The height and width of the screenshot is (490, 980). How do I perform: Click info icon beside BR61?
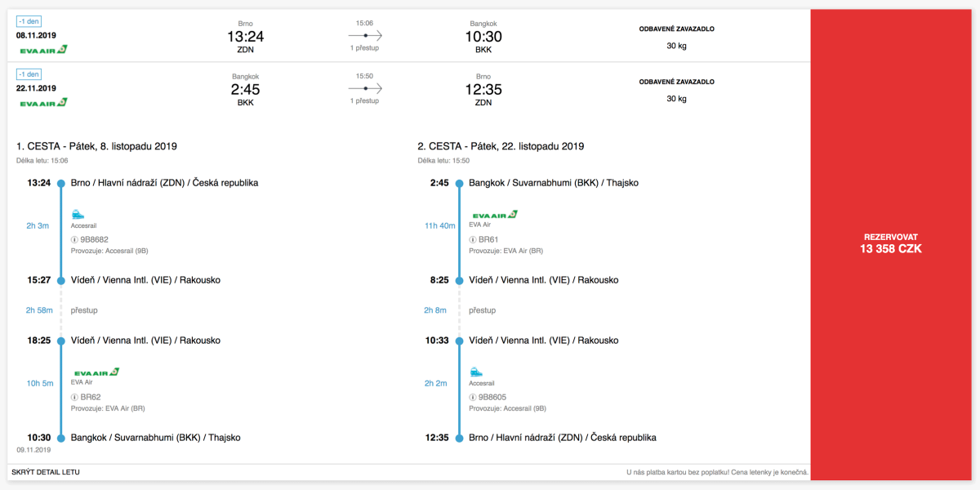(x=473, y=240)
